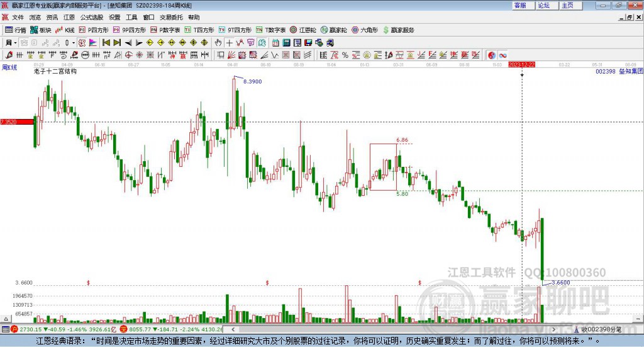Open the 窗口 menu
Image resolution: width=644 pixels, height=347 pixels.
pyautogui.click(x=148, y=17)
